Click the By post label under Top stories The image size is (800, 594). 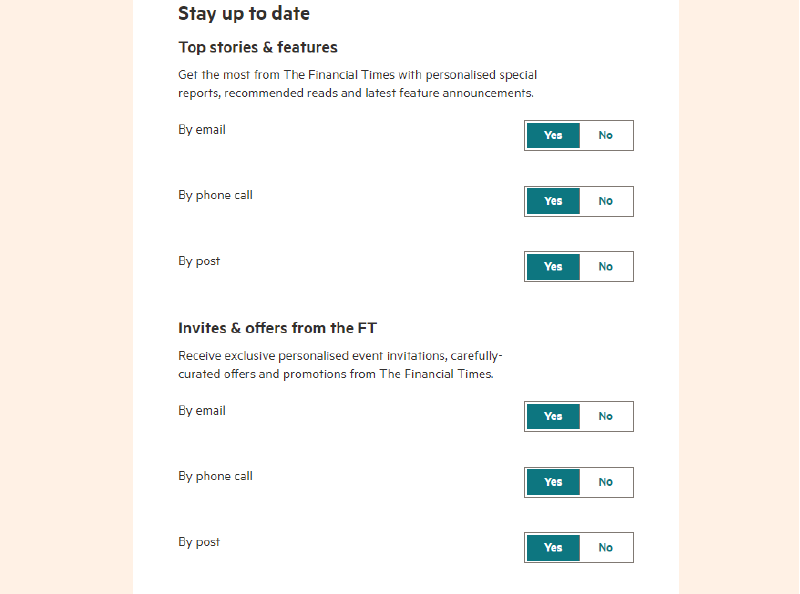click(x=199, y=261)
